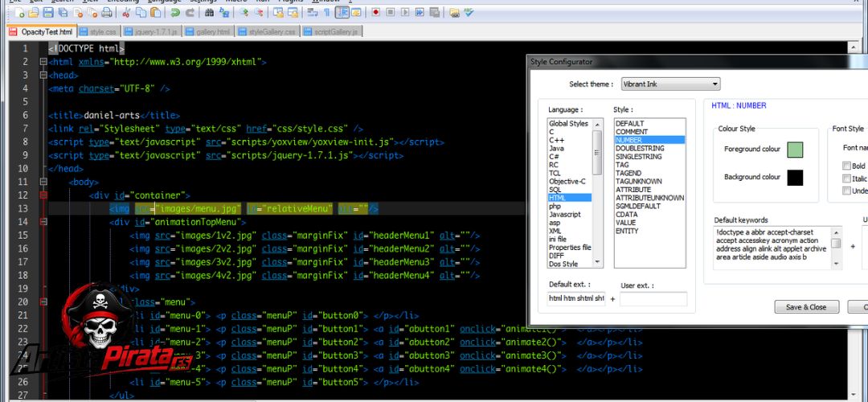Image resolution: width=868 pixels, height=402 pixels.
Task: Toggle the indent guide toolbar icon
Action: click(342, 12)
